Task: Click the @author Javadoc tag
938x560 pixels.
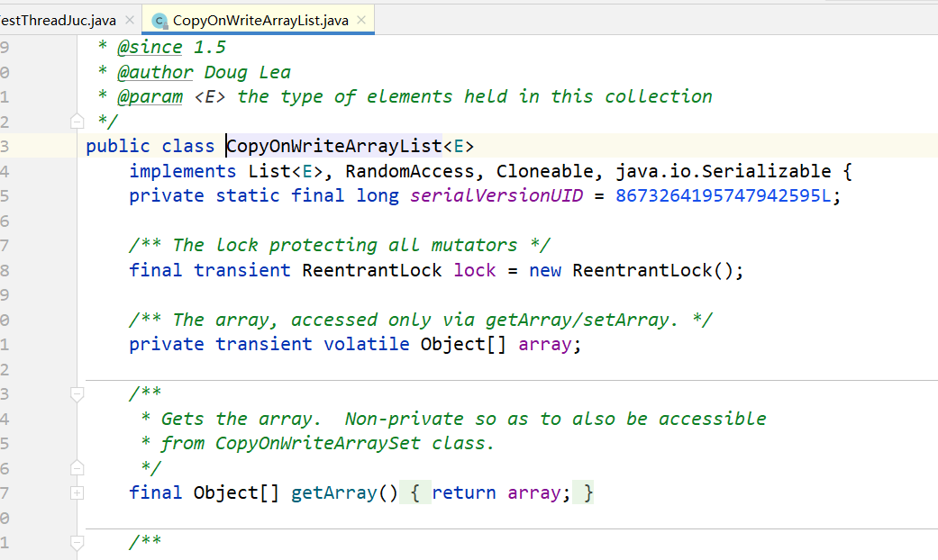Action: 154,72
